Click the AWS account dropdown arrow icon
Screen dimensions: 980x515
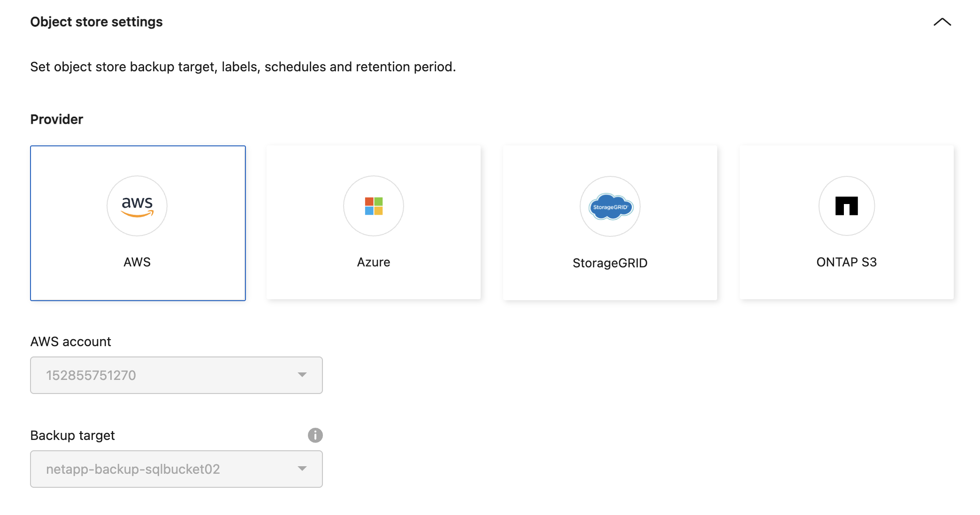tap(303, 375)
